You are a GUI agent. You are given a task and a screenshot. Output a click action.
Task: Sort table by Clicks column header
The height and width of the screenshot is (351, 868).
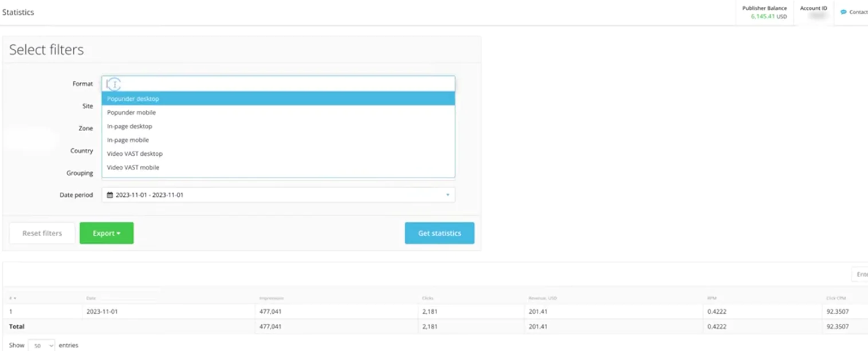[x=428, y=298]
